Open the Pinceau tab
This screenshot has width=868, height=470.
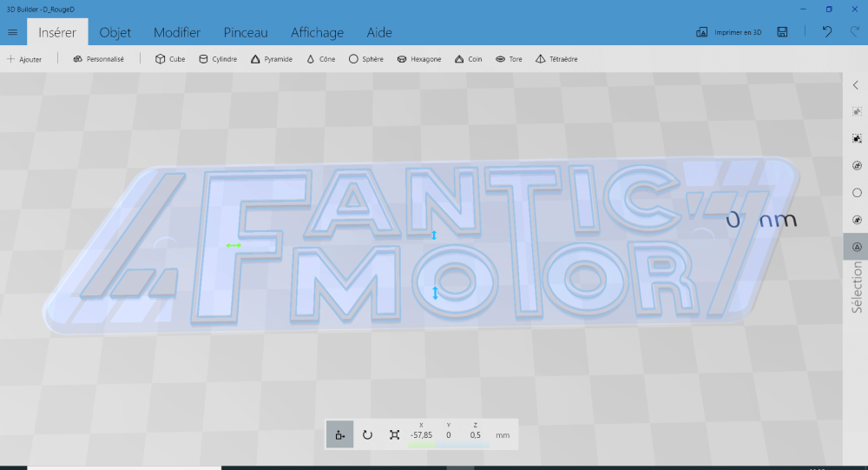tap(246, 32)
